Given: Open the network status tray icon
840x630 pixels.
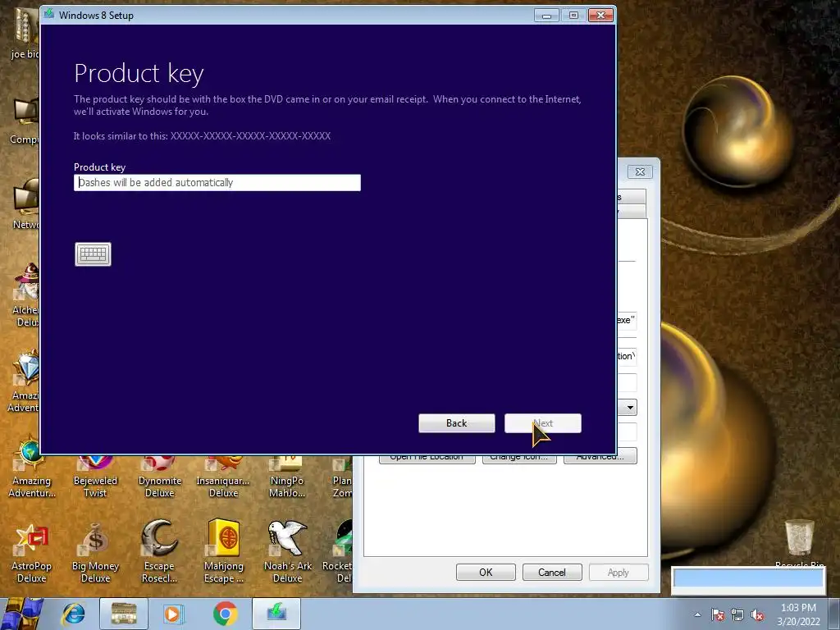Looking at the screenshot, I should pos(737,614).
